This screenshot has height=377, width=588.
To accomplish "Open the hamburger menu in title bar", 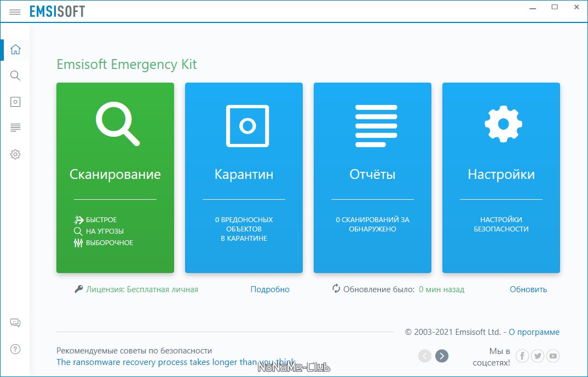I will tap(15, 12).
